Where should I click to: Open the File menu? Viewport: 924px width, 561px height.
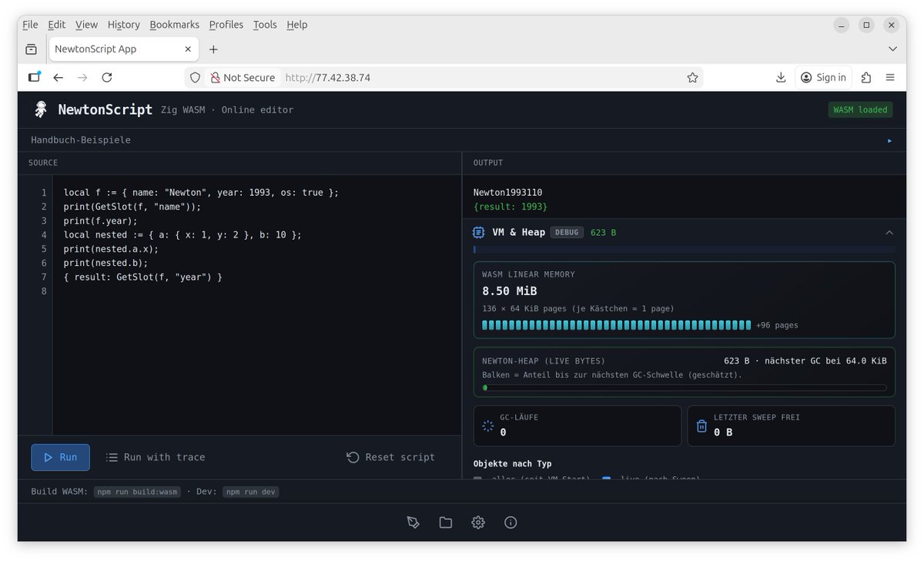click(x=30, y=25)
